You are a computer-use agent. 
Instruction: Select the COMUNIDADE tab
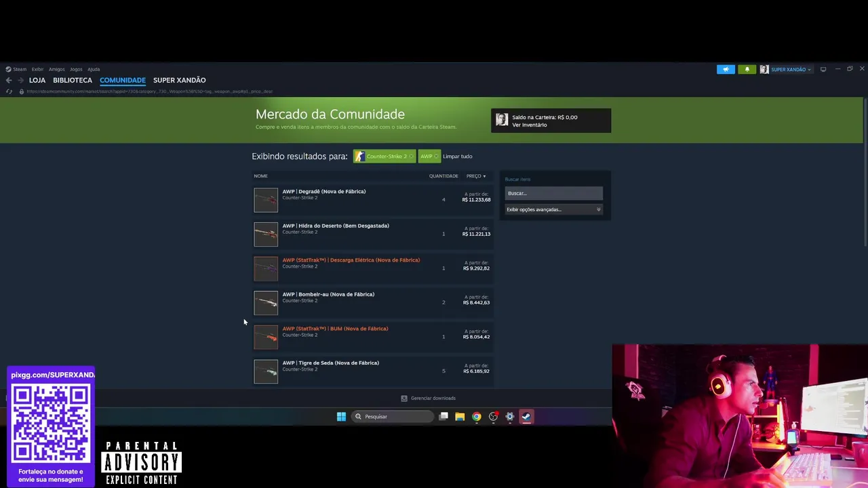point(123,80)
